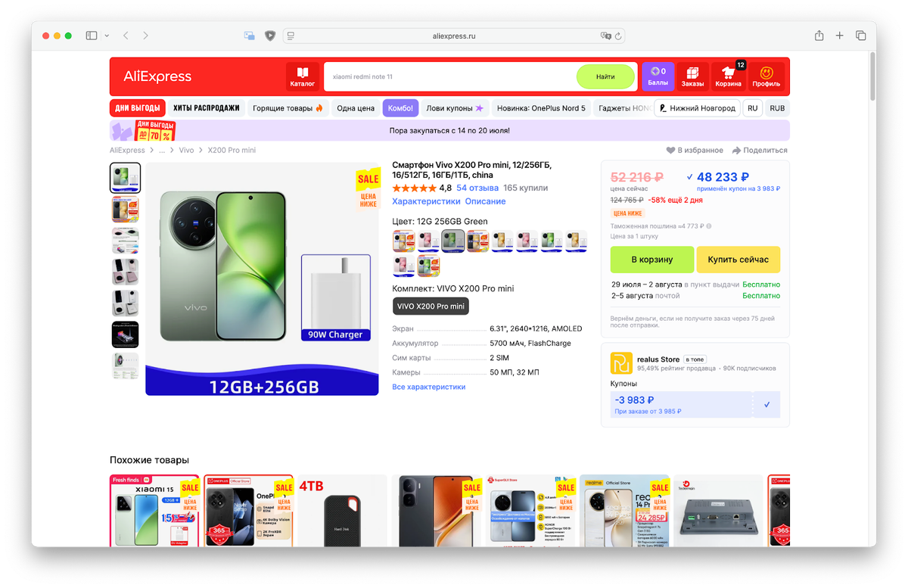
Task: Open the reader icon in the address bar
Action: 291,36
